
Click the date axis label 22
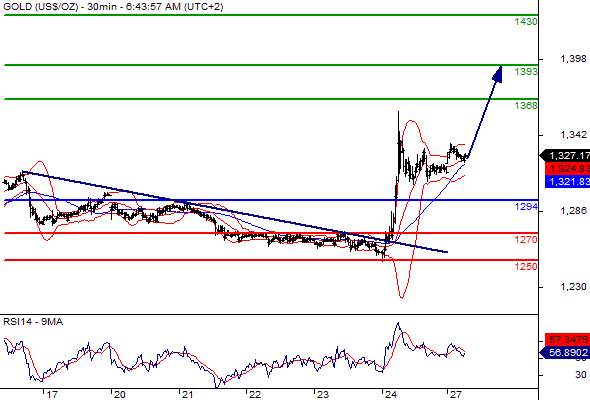tap(255, 395)
